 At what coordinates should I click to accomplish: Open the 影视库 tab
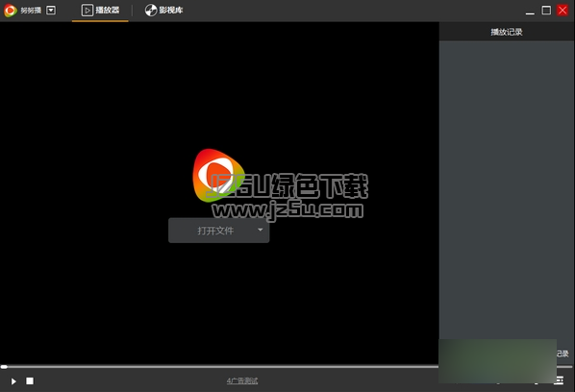pyautogui.click(x=163, y=11)
